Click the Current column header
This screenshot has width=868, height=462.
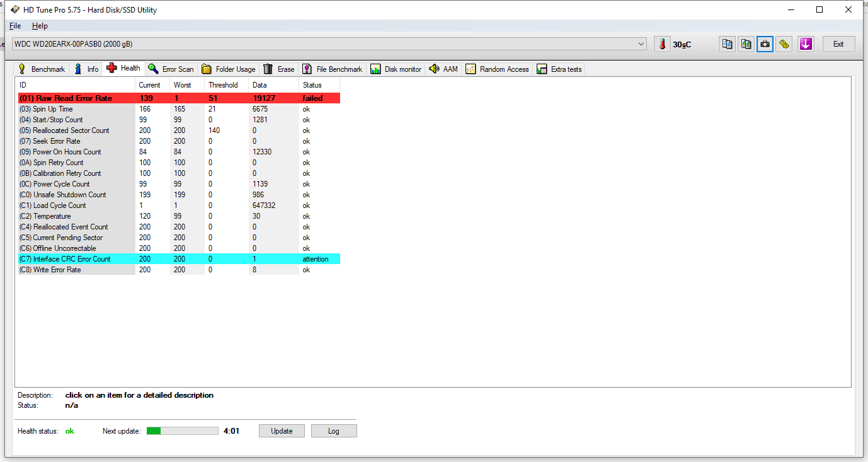pyautogui.click(x=152, y=85)
